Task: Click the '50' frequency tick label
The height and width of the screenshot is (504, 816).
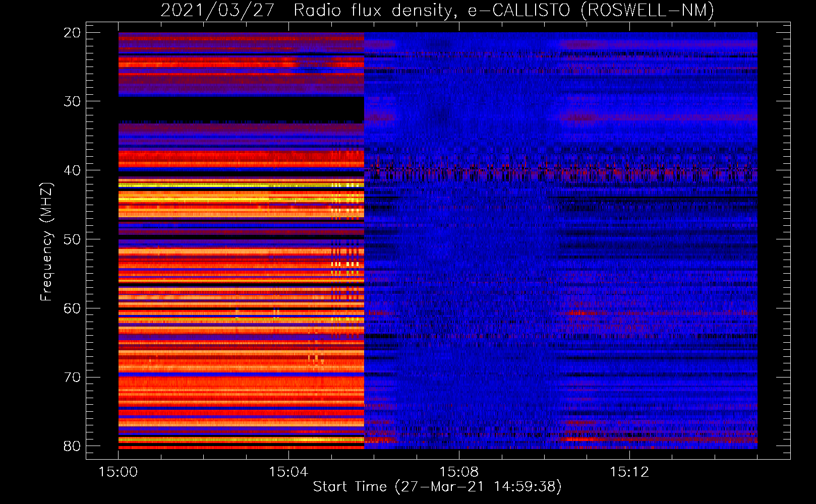Action: point(73,239)
